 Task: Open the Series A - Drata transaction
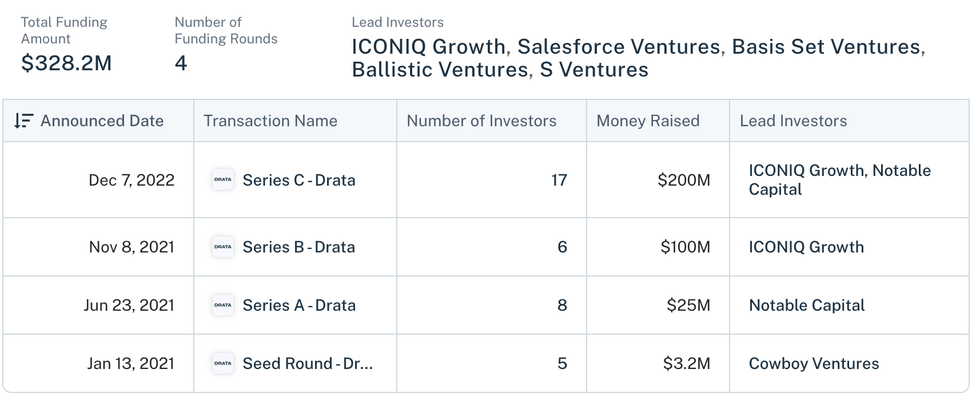pyautogui.click(x=299, y=306)
